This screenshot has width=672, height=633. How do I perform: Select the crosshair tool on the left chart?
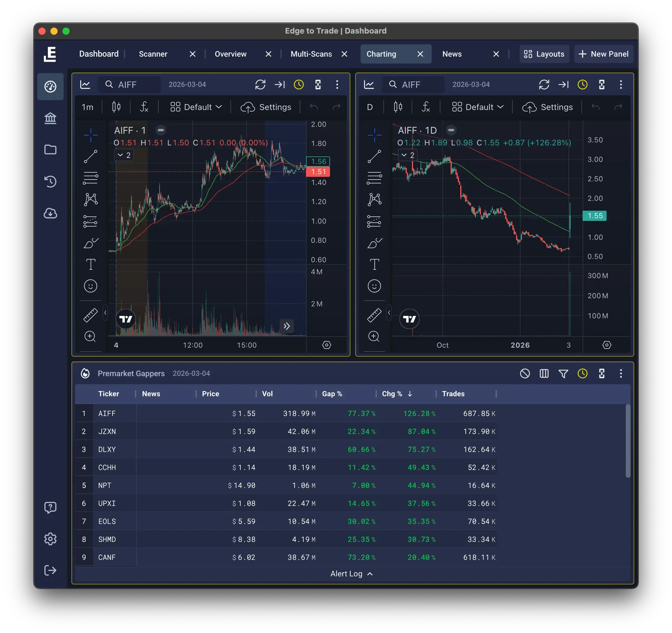(x=91, y=135)
